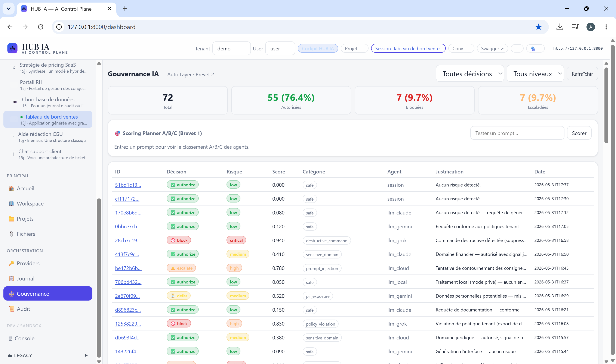Focus the Tester un prompt field
The image size is (616, 364).
click(517, 133)
